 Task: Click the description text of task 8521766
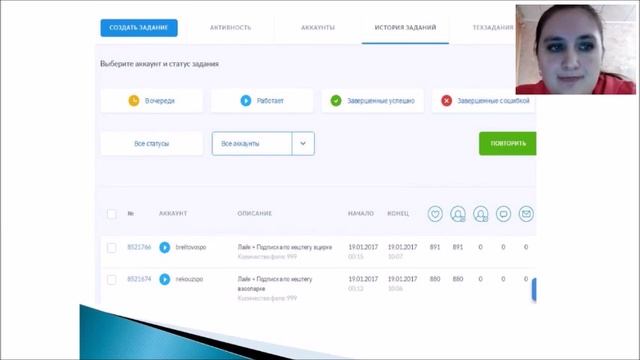click(x=285, y=247)
